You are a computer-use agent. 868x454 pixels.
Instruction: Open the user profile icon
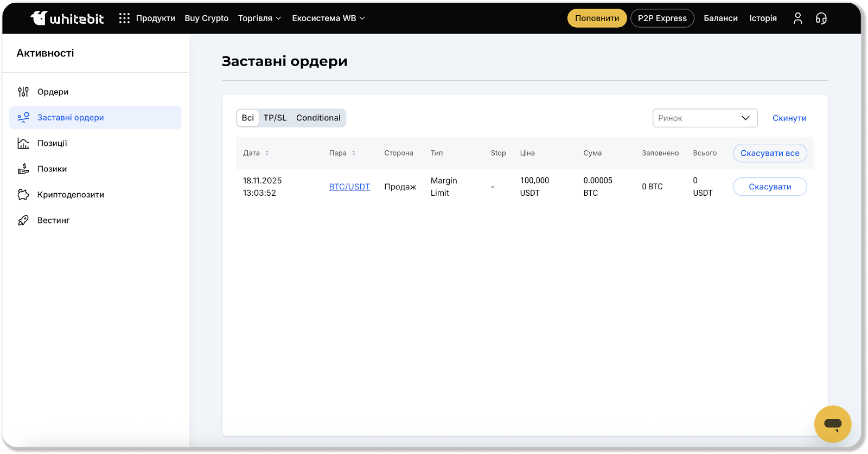click(797, 18)
